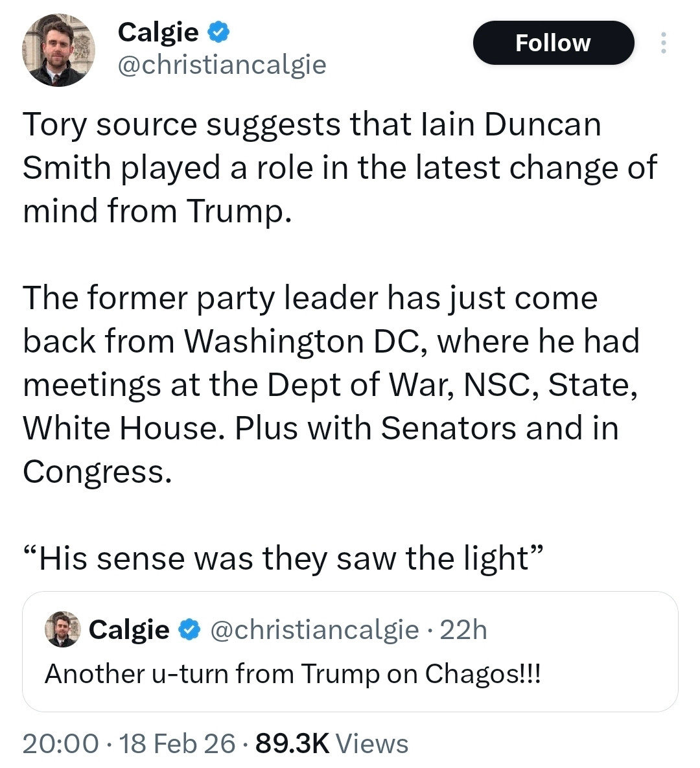Click the Calgie name inside quoted tweet
Screen dimensions: 700x768
129,629
